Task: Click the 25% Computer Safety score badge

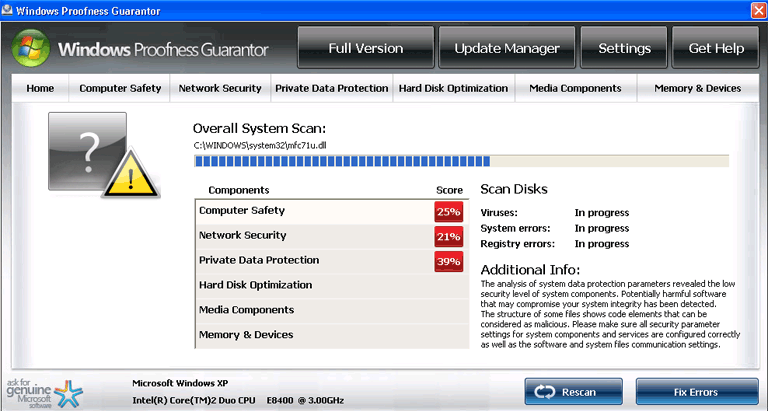Action: (448, 212)
